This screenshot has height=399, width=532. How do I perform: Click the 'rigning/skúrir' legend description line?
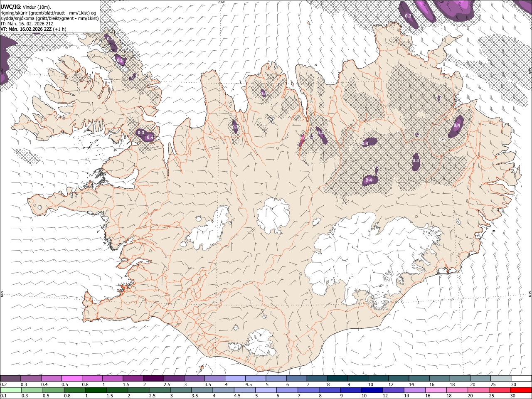pyautogui.click(x=48, y=12)
